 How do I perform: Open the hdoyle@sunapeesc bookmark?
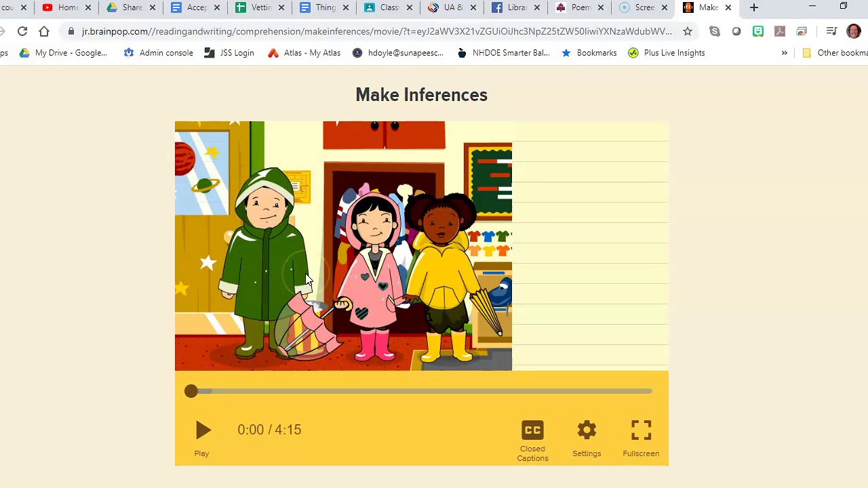coord(398,53)
